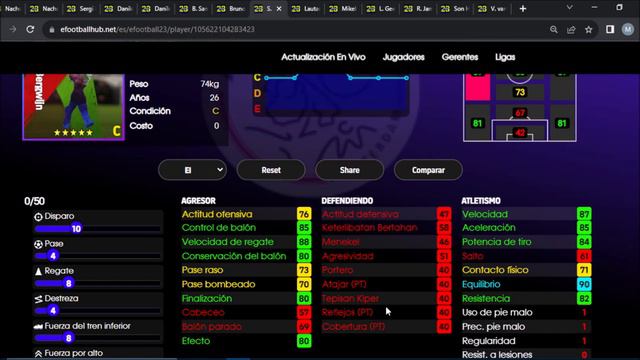Viewport: 640px width, 360px height.
Task: Click the Share button
Action: tap(349, 170)
